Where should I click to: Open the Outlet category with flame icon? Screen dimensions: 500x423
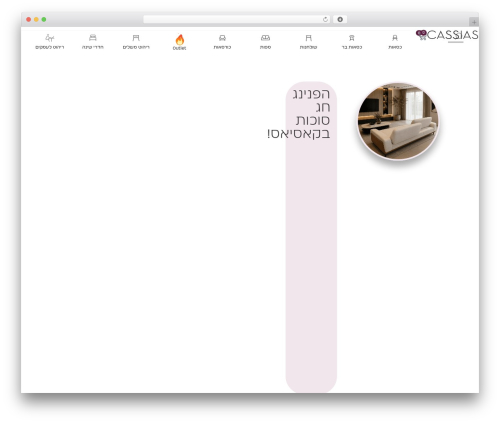tap(179, 40)
